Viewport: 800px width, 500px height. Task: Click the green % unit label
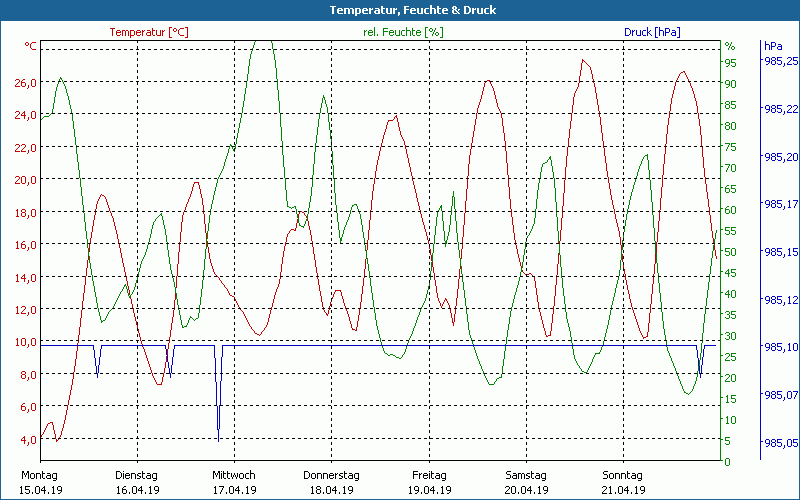[x=729, y=46]
